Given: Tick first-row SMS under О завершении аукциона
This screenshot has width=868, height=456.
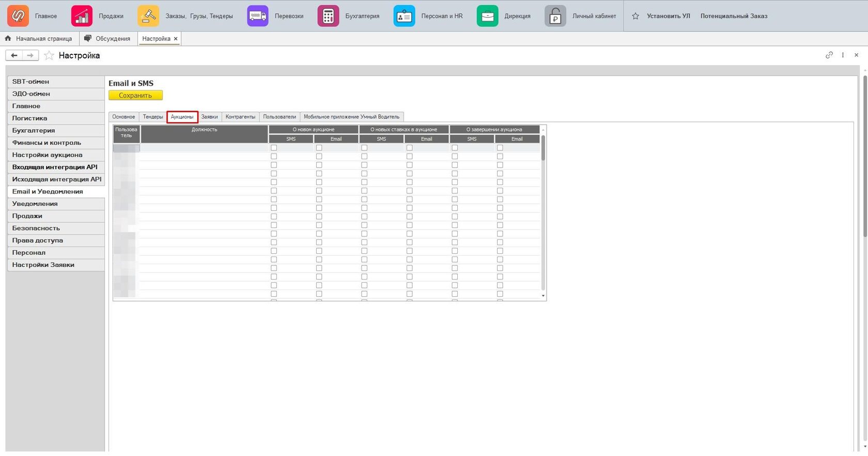Looking at the screenshot, I should (455, 148).
